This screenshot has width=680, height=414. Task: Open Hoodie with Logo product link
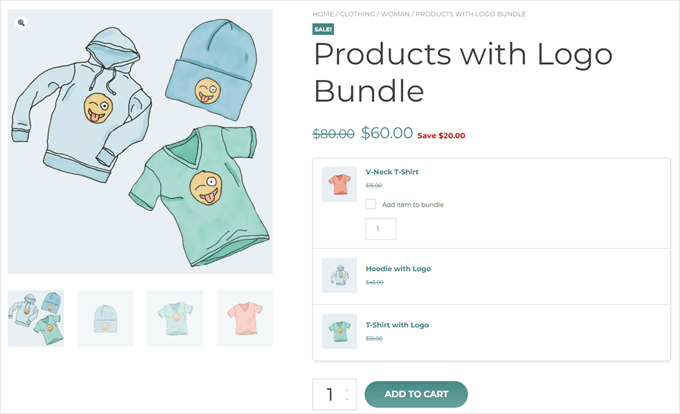(x=398, y=269)
